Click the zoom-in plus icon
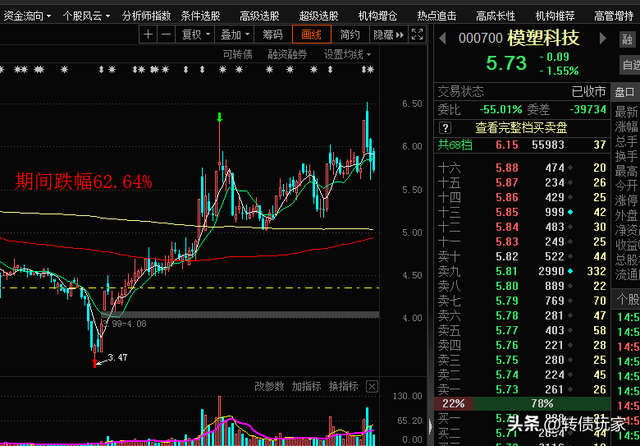This screenshot has width=640, height=446. [148, 35]
